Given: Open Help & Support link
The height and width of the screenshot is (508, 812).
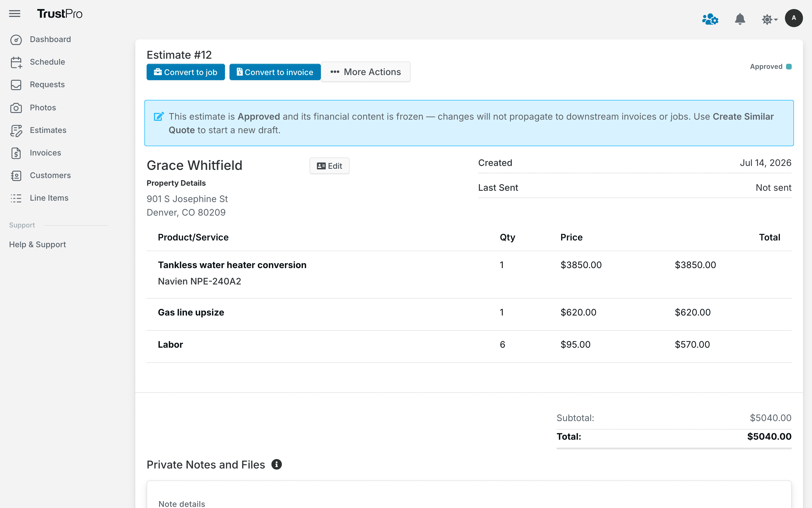Looking at the screenshot, I should (x=37, y=244).
